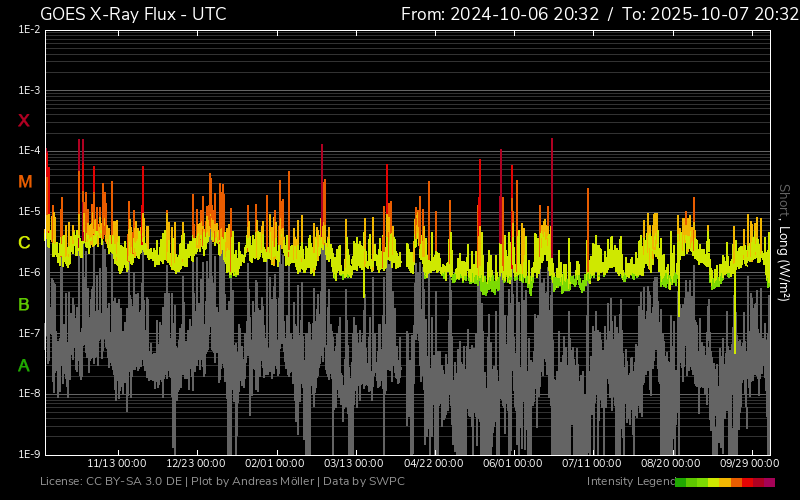
Task: Click the dark green A class label
Action: [24, 366]
